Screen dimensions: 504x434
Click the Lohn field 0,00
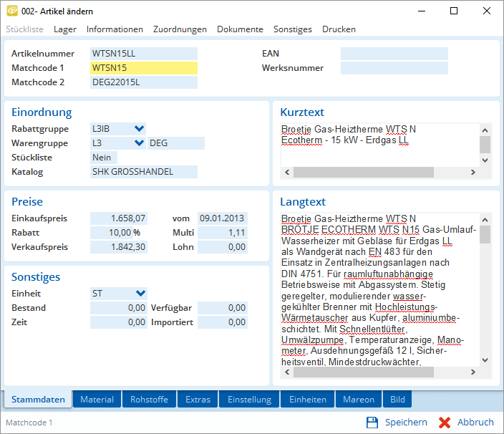pyautogui.click(x=223, y=247)
